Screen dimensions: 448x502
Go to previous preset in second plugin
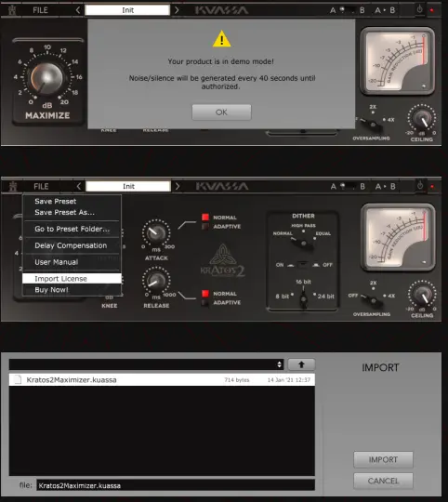pyautogui.click(x=78, y=186)
